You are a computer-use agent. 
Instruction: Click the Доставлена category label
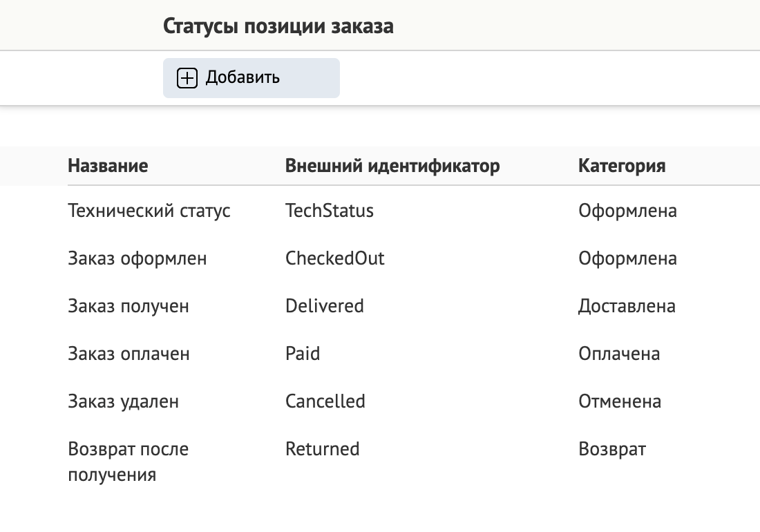point(627,306)
